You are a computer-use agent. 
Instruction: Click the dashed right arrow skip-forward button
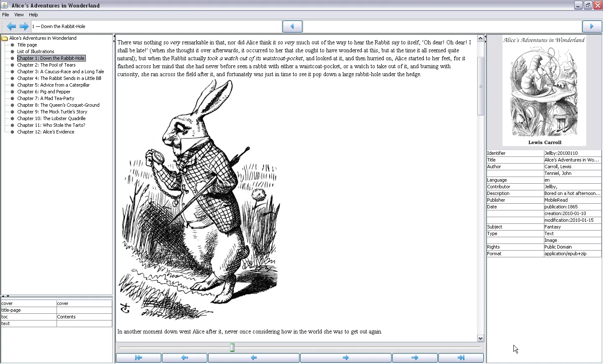pyautogui.click(x=415, y=358)
